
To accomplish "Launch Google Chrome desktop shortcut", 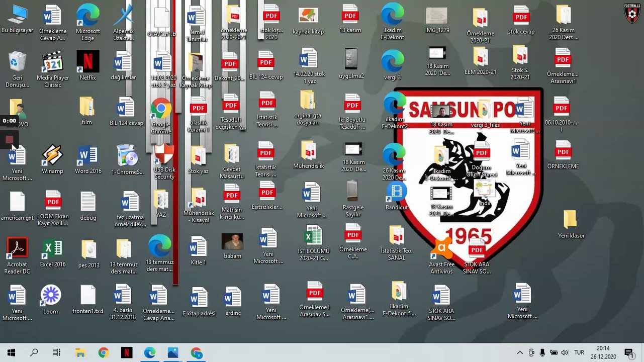I will (x=161, y=117).
